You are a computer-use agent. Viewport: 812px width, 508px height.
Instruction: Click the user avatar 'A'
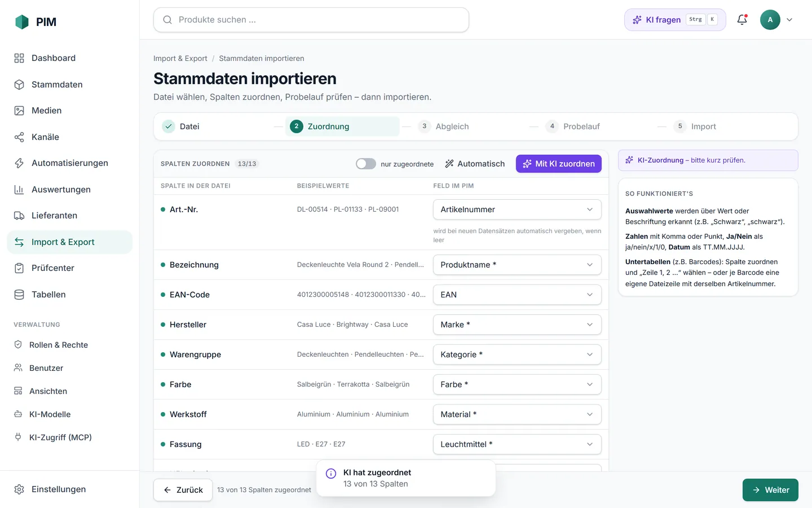click(x=770, y=20)
